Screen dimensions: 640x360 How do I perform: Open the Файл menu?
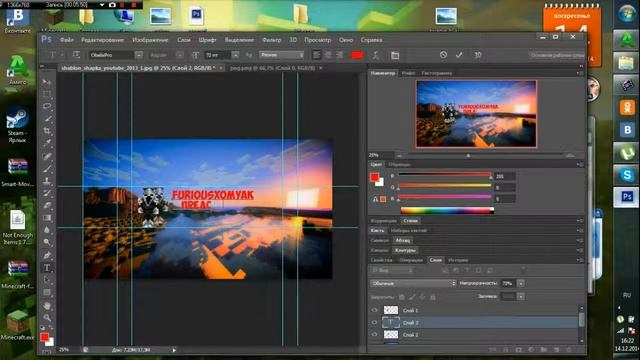[67, 40]
